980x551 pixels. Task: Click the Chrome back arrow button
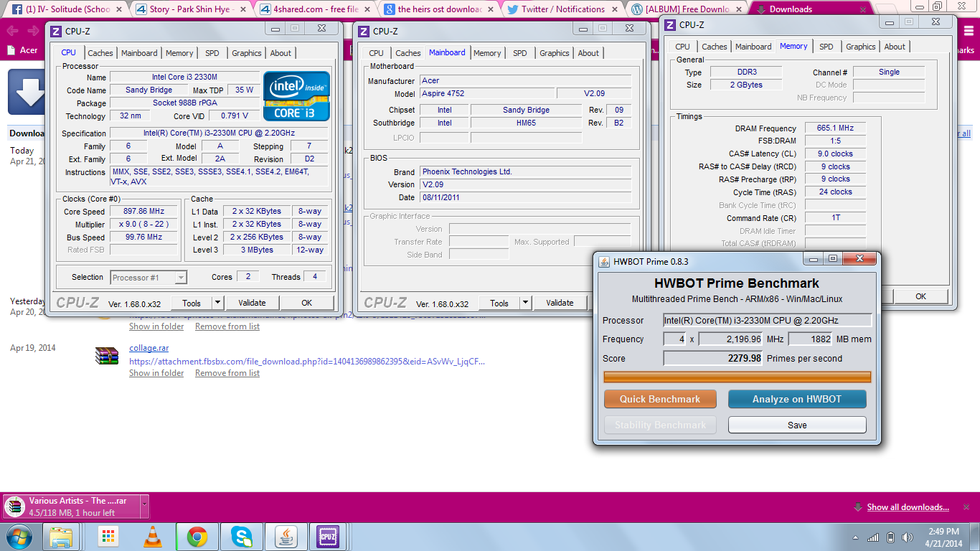[x=12, y=31]
